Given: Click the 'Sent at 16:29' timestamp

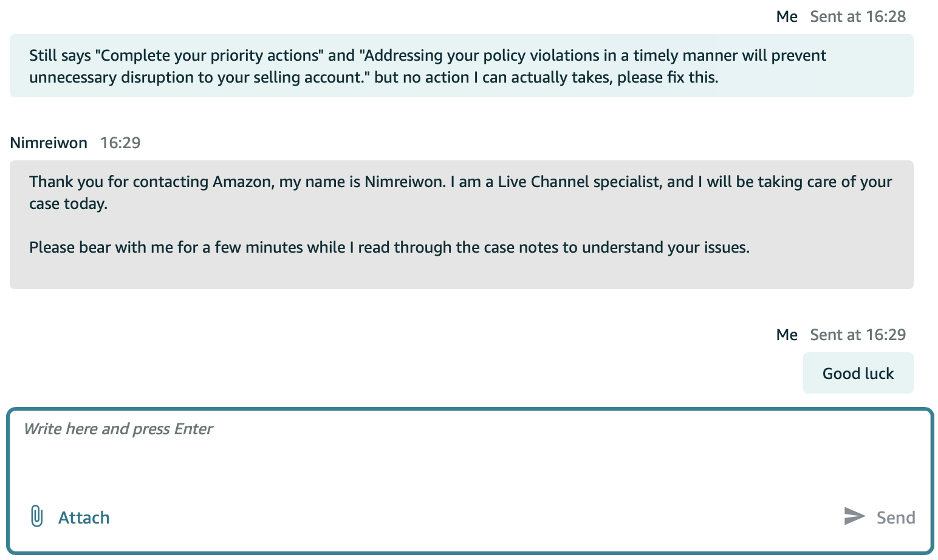Looking at the screenshot, I should pyautogui.click(x=858, y=335).
